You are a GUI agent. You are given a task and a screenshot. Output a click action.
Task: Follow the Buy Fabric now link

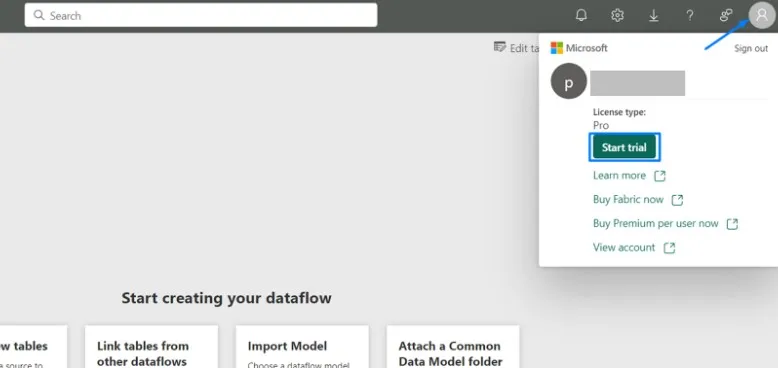pos(628,199)
